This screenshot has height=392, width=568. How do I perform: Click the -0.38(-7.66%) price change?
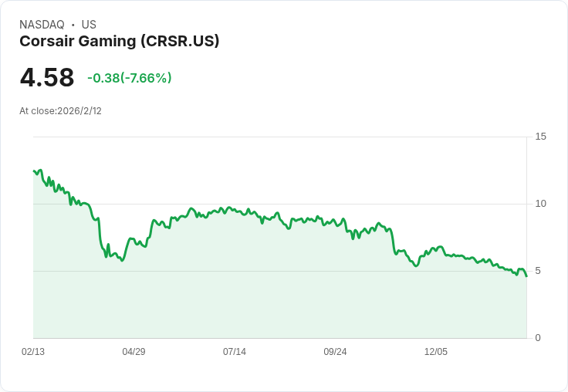[x=130, y=78]
